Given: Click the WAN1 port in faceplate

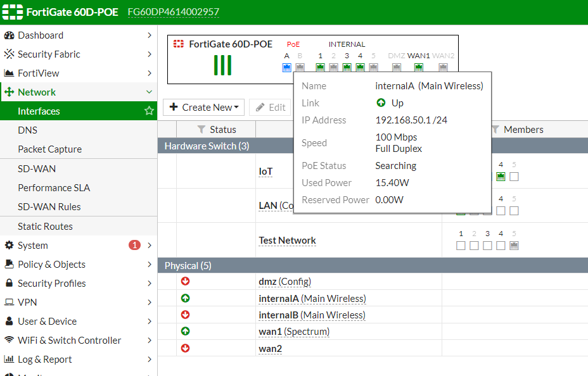Looking at the screenshot, I should point(418,67).
